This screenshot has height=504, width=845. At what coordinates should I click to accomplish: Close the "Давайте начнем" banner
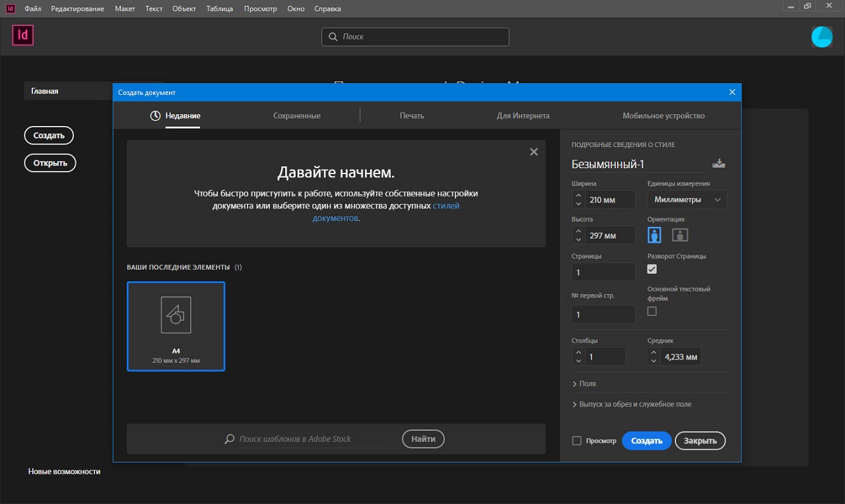[x=534, y=152]
